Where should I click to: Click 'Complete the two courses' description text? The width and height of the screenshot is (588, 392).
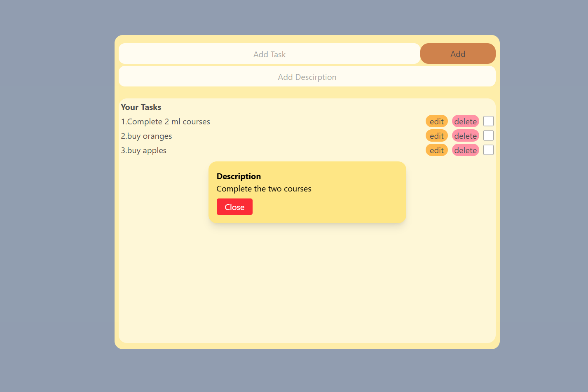pyautogui.click(x=264, y=189)
